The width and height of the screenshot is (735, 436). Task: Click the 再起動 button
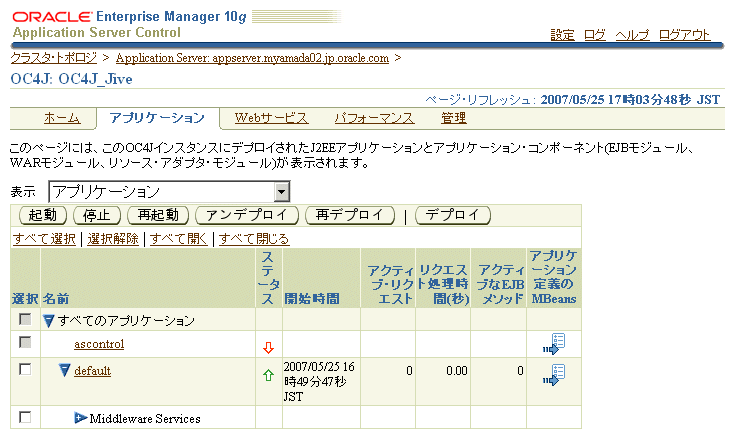[x=158, y=215]
